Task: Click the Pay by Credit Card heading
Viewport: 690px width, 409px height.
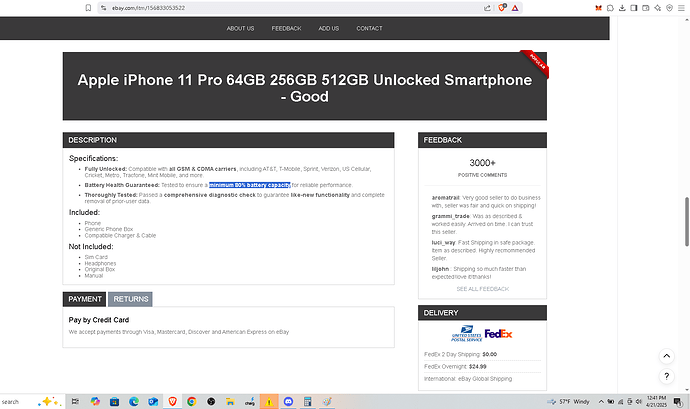Action: tap(99, 320)
